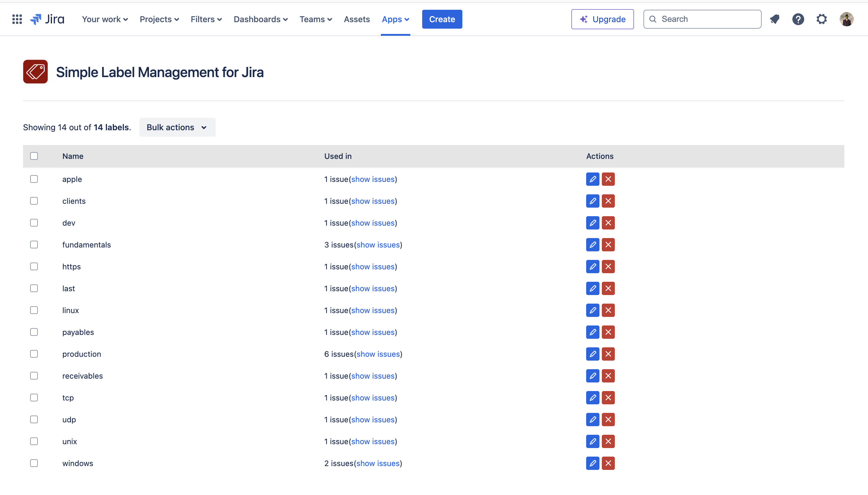
Task: Delete the clients label with red X
Action: pyautogui.click(x=608, y=201)
